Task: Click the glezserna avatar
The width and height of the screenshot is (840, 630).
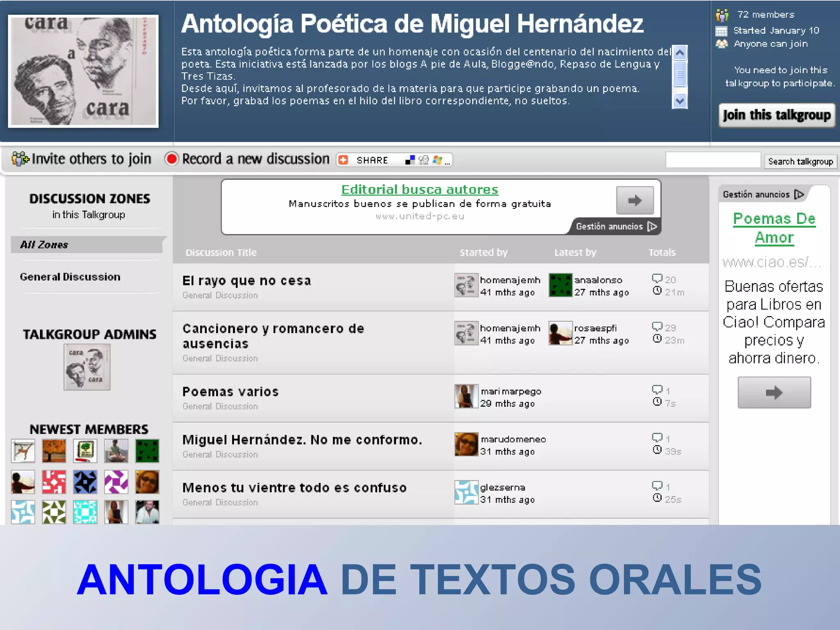Action: tap(466, 492)
